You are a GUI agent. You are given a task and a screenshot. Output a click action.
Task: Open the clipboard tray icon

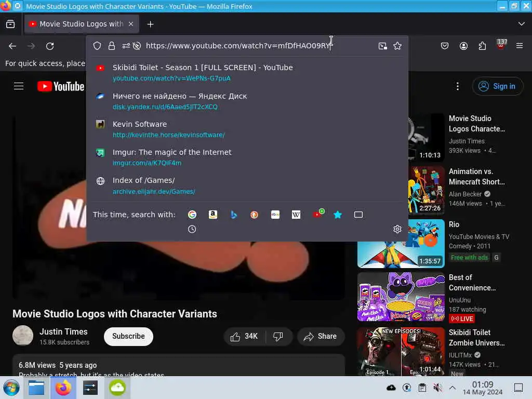(x=422, y=388)
